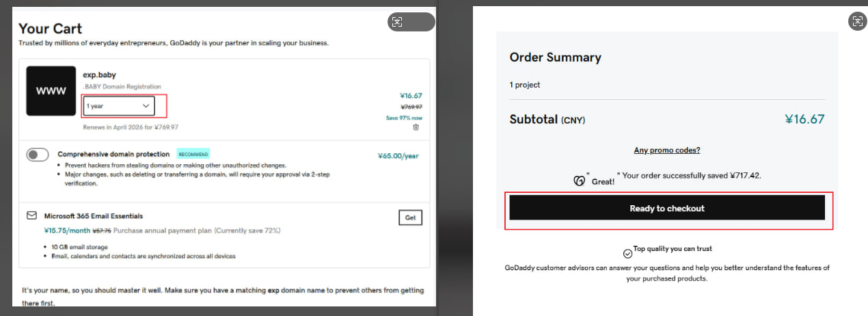Open the 1 year registration term dropdown
The width and height of the screenshot is (868, 316).
119,106
